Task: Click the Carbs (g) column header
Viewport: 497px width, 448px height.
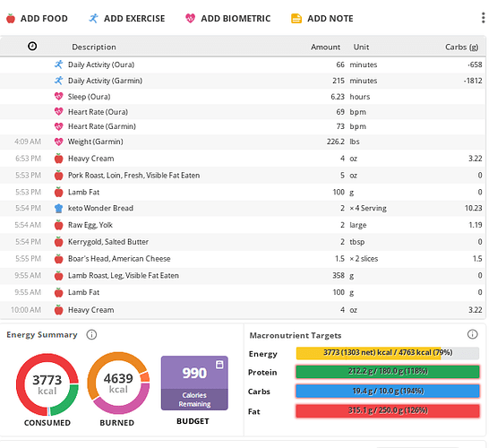Action: [x=461, y=47]
